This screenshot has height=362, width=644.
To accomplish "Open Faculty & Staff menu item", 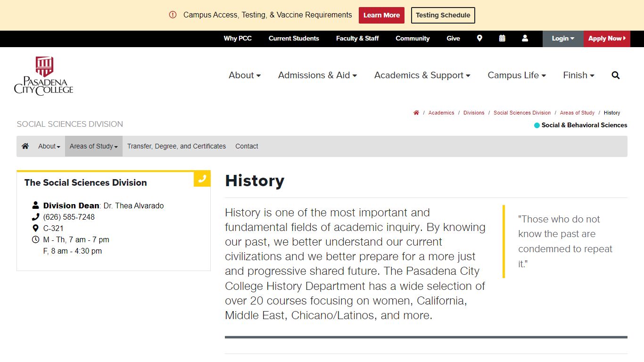I will 357,39.
